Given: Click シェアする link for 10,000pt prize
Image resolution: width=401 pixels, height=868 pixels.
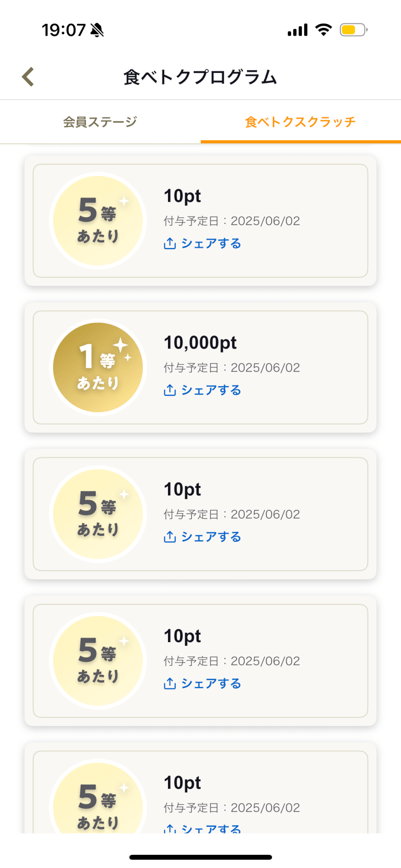Looking at the screenshot, I should point(211,390).
